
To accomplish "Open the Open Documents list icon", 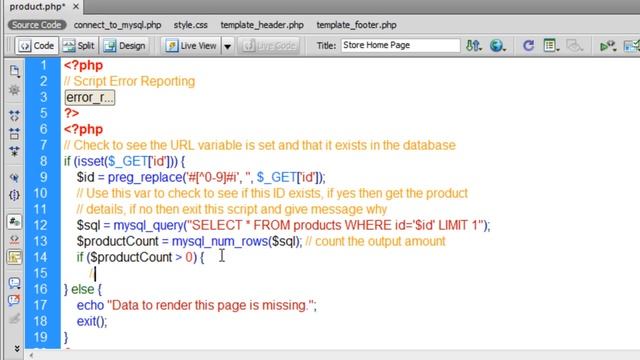I will (14, 71).
